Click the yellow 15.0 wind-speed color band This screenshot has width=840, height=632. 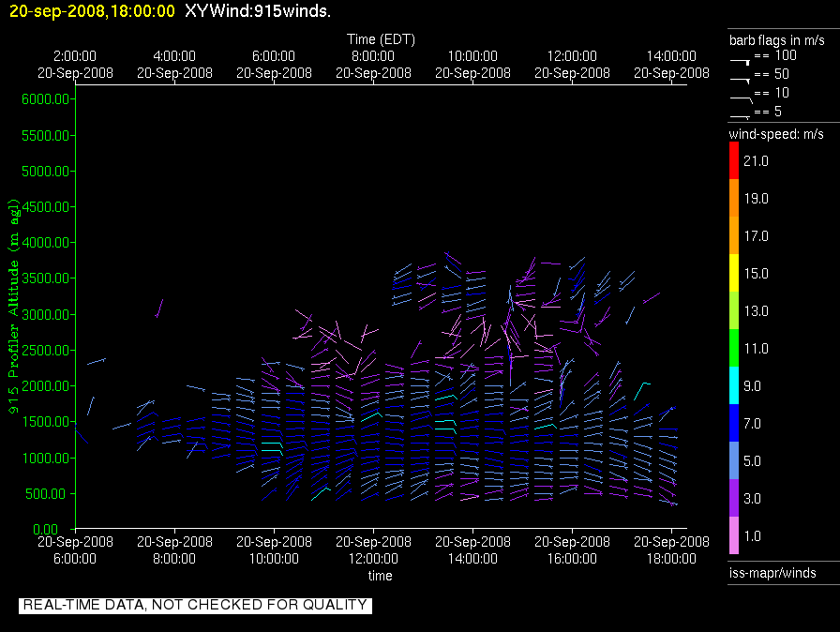(x=734, y=273)
